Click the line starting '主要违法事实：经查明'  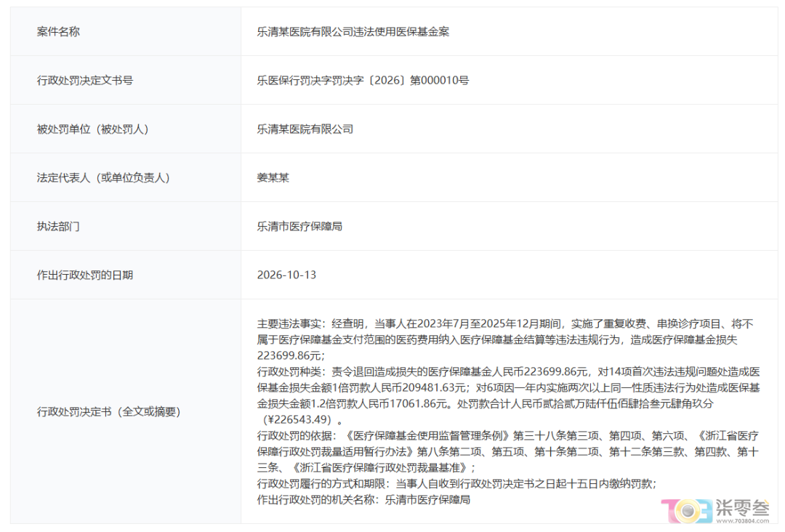point(505,324)
